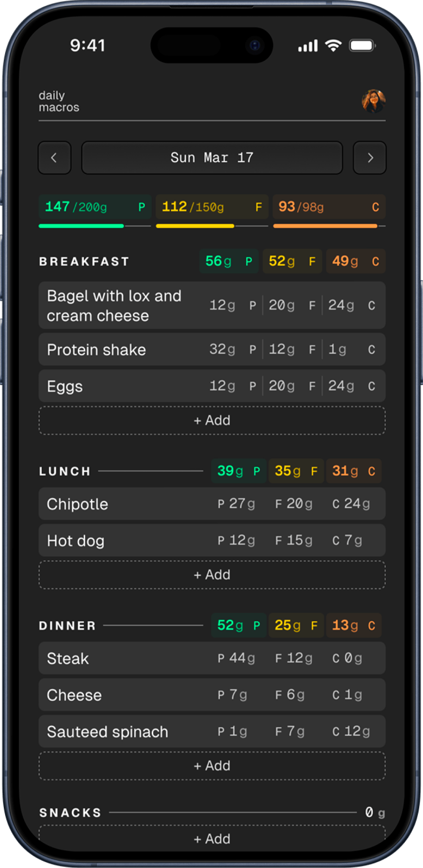
Task: Tap the battery status icon
Action: (363, 45)
